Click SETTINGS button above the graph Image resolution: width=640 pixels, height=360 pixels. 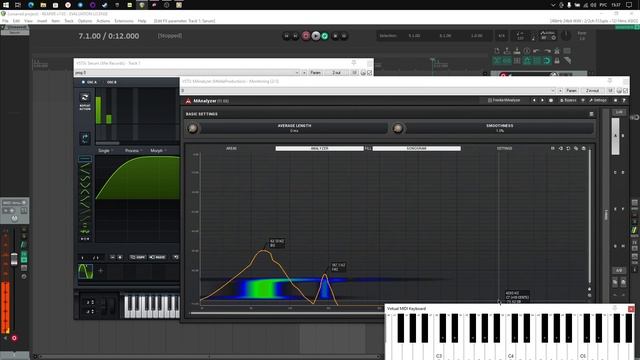504,149
